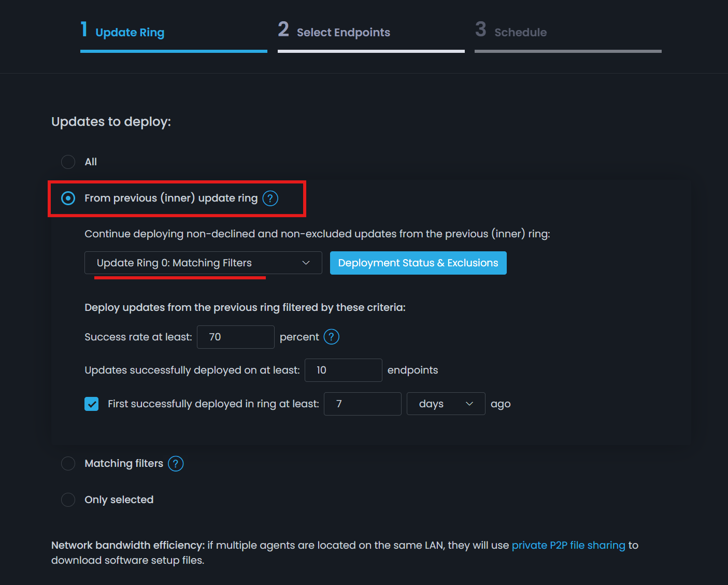
Task: Open help for previous inner update ring
Action: (270, 198)
